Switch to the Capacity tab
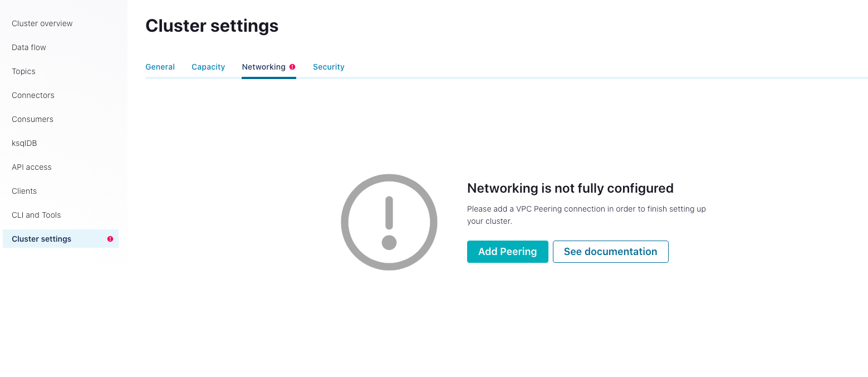Image resolution: width=868 pixels, height=377 pixels. 208,66
